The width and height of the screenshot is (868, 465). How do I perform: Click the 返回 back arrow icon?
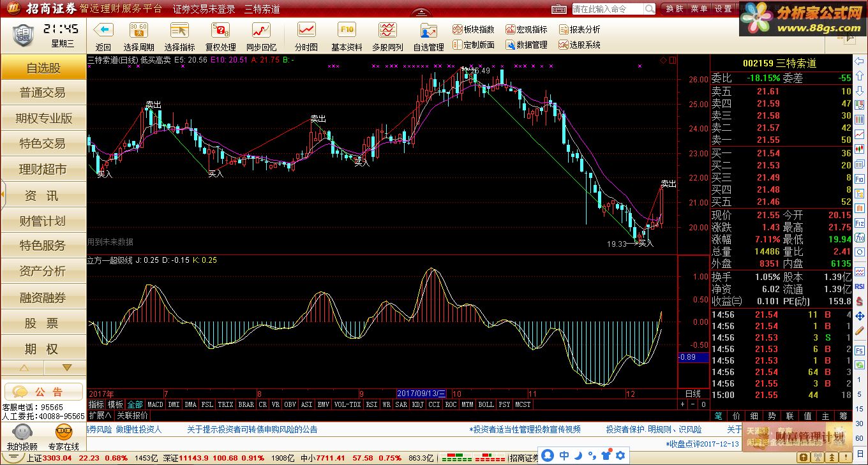click(103, 30)
